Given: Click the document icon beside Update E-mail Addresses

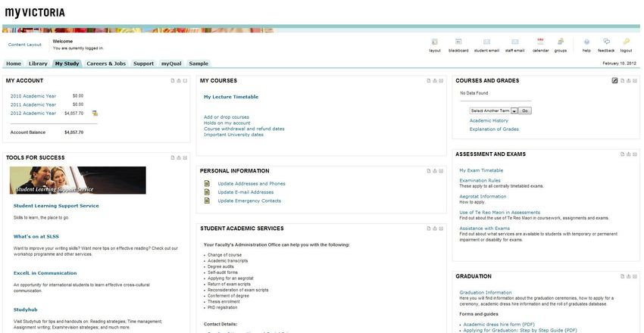Looking at the screenshot, I should coord(207,192).
